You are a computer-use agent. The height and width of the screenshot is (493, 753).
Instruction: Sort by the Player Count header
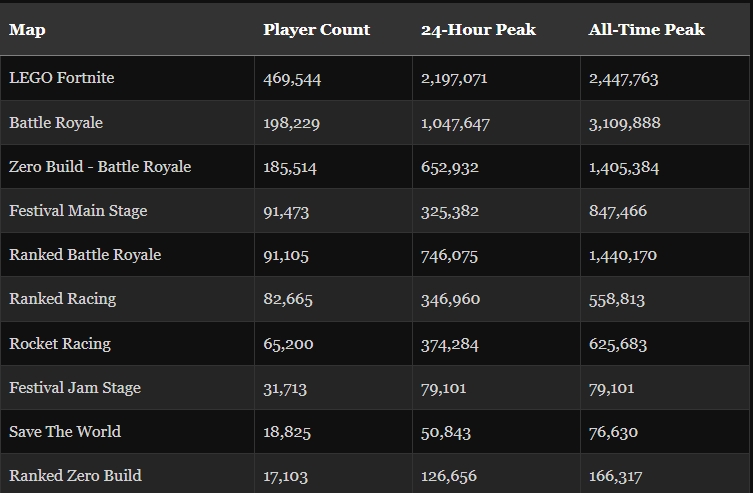[316, 30]
